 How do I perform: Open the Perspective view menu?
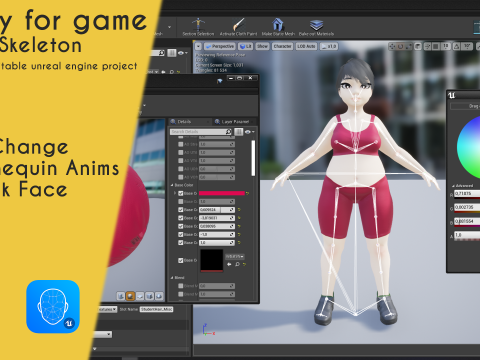[219, 46]
